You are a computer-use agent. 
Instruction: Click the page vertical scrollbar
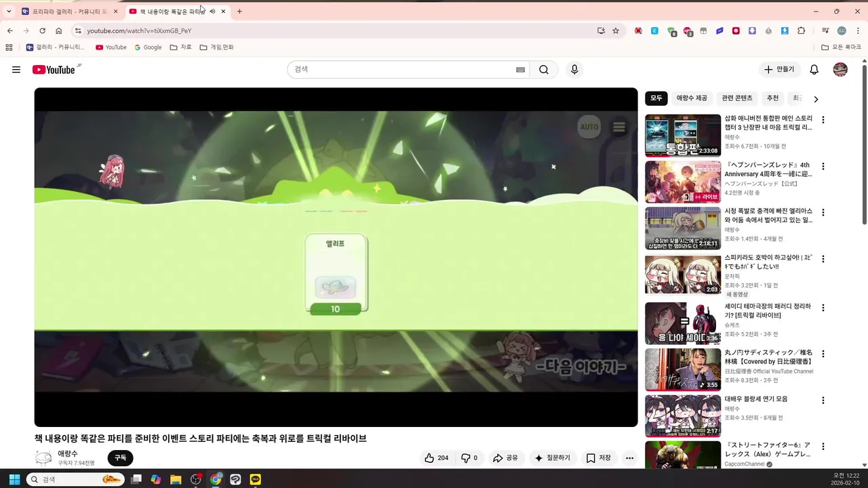click(865, 144)
